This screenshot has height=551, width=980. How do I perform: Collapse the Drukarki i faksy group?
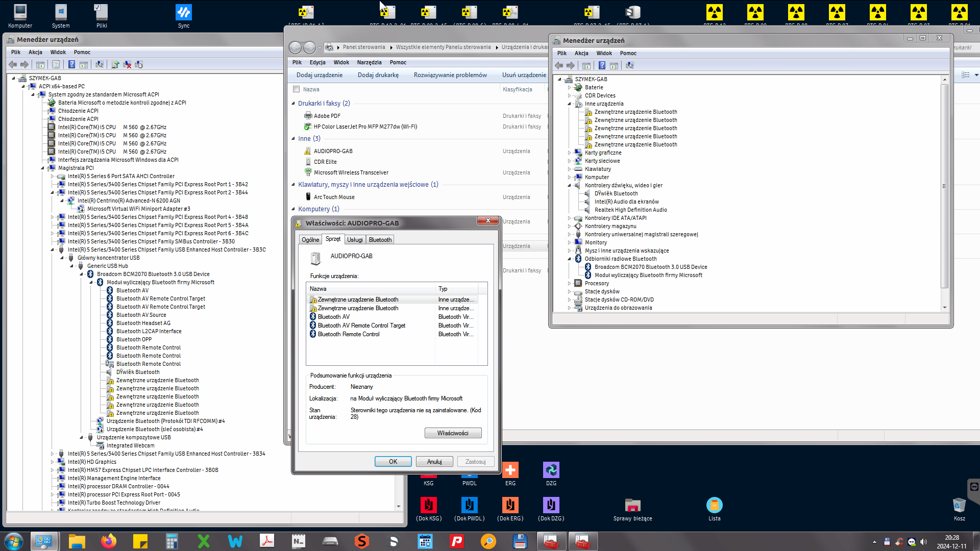(x=293, y=104)
